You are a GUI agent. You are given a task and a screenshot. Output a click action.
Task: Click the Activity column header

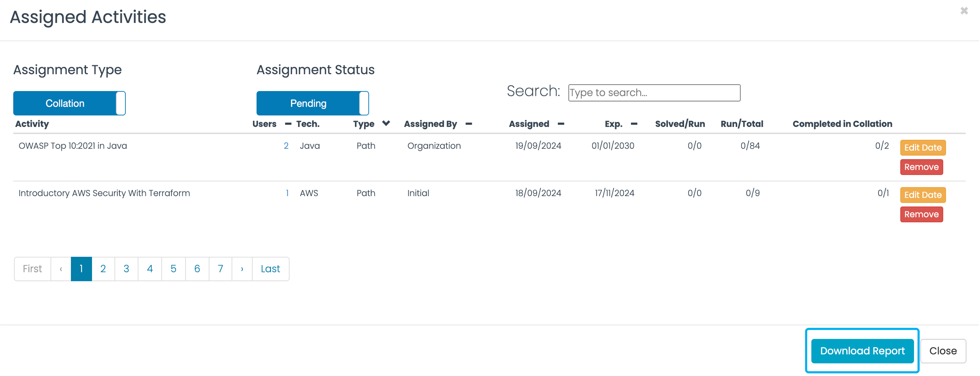32,124
